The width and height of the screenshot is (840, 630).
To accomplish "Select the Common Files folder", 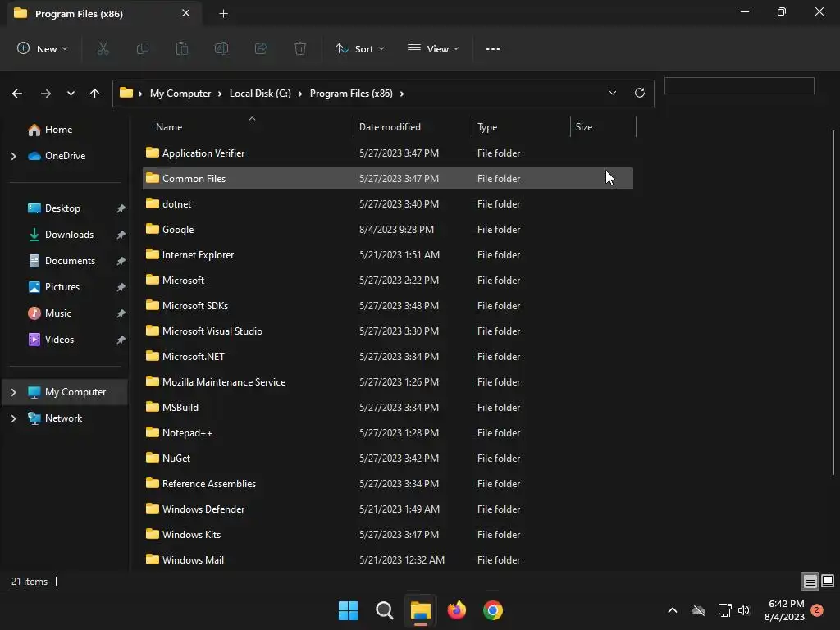I will pos(388,178).
